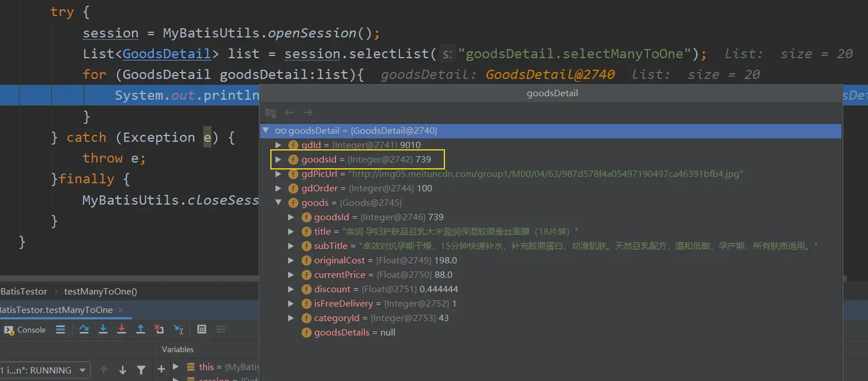
Task: Select the originalCost = 198.0 row
Action: click(x=550, y=261)
